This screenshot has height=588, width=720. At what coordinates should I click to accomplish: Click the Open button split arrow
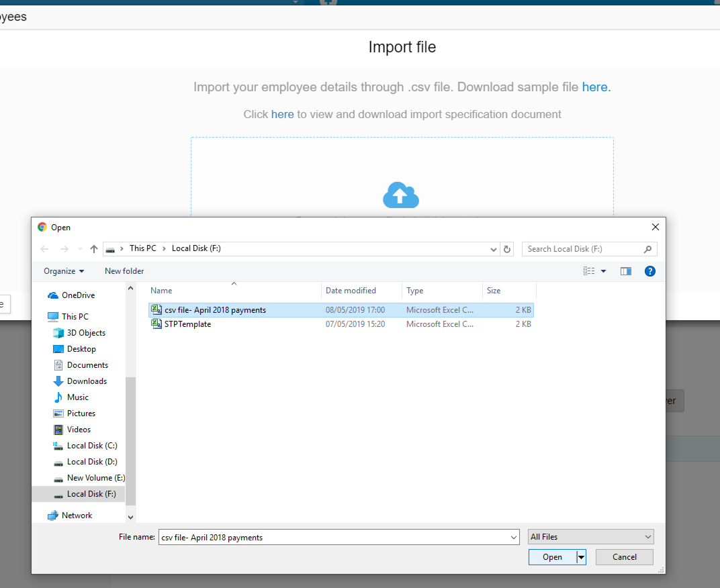[x=581, y=557]
